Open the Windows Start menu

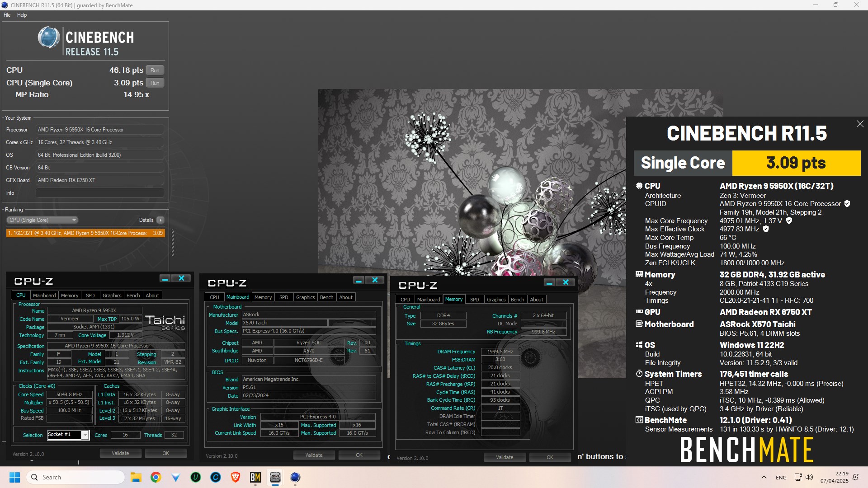[15, 477]
